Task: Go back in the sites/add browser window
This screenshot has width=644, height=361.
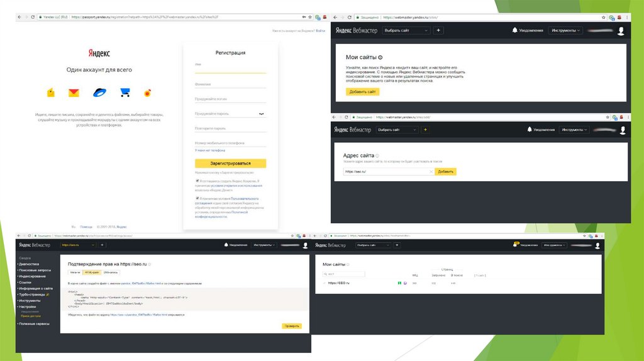Action: pos(334,117)
